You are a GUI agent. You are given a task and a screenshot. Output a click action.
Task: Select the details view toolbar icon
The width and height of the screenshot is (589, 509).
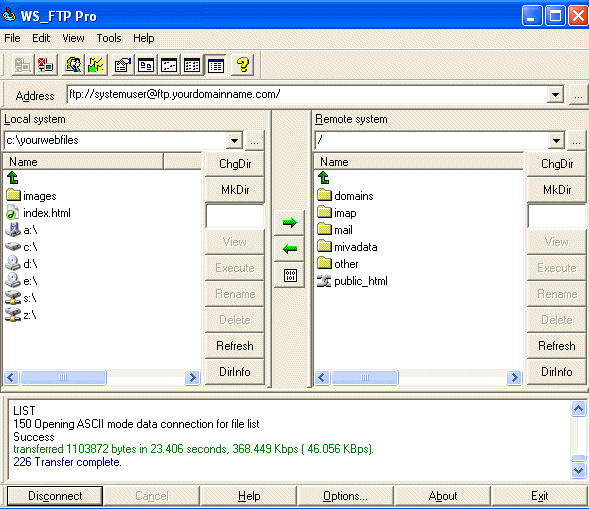[216, 65]
